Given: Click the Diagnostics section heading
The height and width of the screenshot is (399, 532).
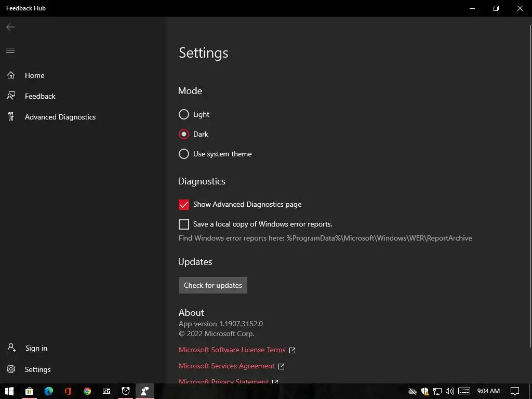Looking at the screenshot, I should pos(202,181).
